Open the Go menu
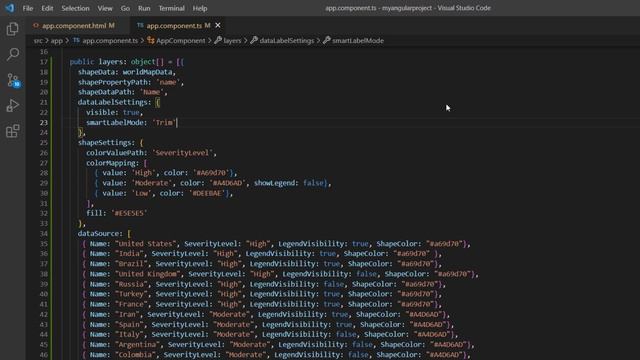640x360 pixels. (125, 8)
